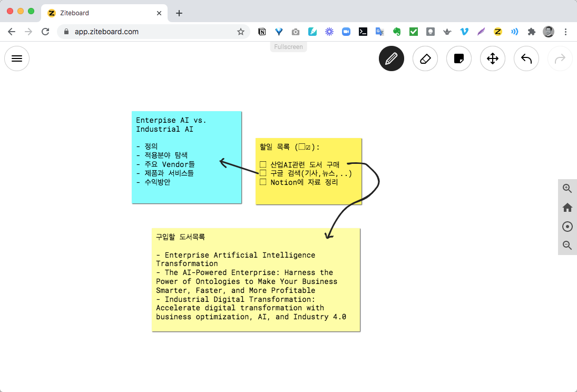Click the Ziteboard browser tab
The width and height of the screenshot is (577, 392).
[x=104, y=13]
